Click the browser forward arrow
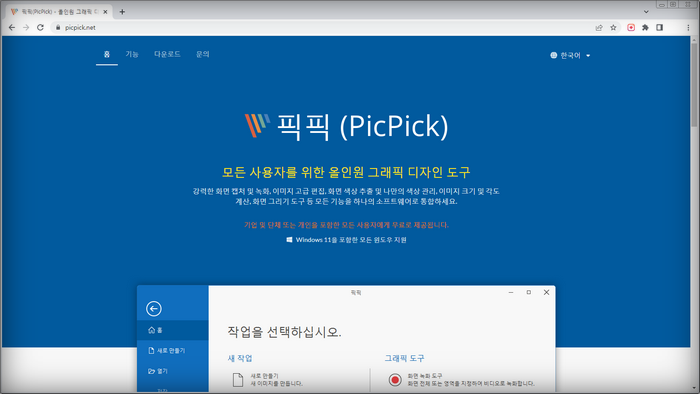The width and height of the screenshot is (700, 394). pyautogui.click(x=26, y=28)
